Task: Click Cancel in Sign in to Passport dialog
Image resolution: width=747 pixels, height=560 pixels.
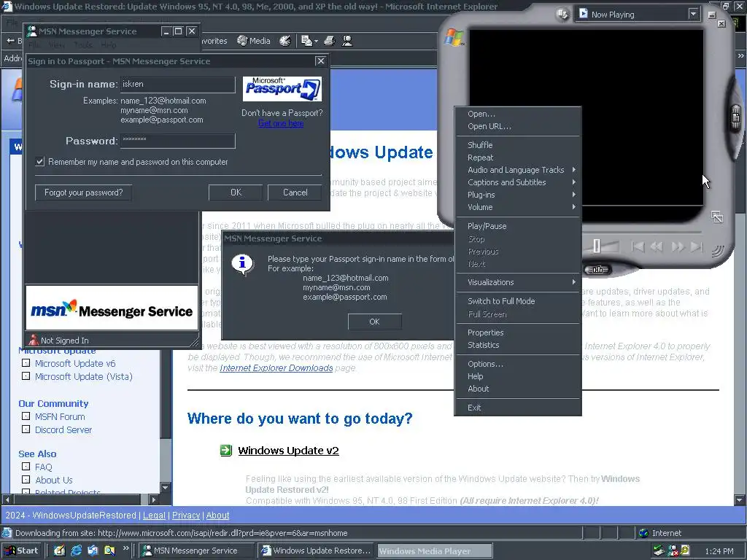Action: [x=295, y=192]
